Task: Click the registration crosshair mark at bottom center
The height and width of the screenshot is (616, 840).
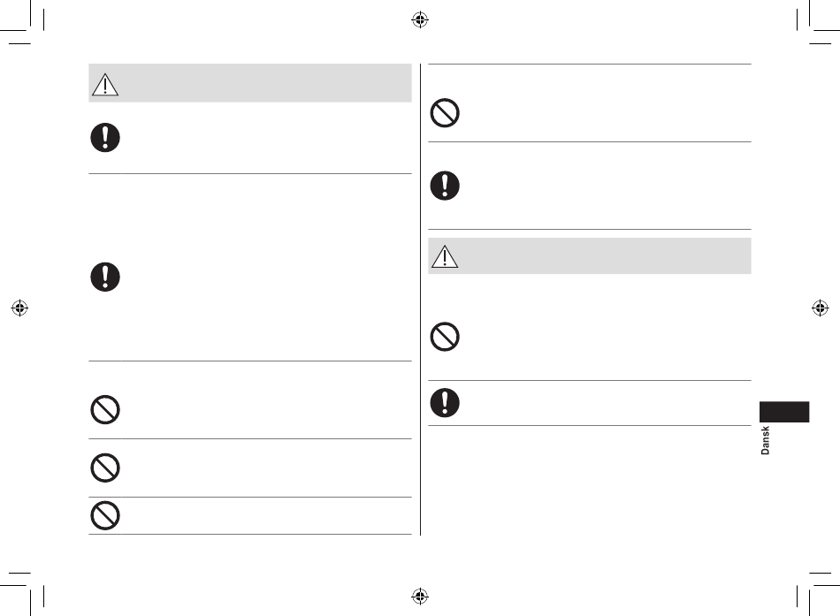Action: pos(420,596)
